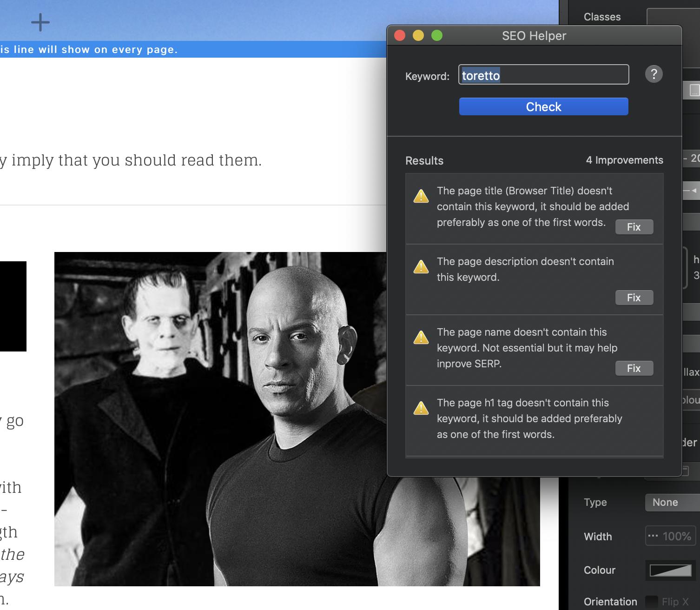Open the Colour gradient swatch
Image resolution: width=700 pixels, height=610 pixels.
point(670,570)
